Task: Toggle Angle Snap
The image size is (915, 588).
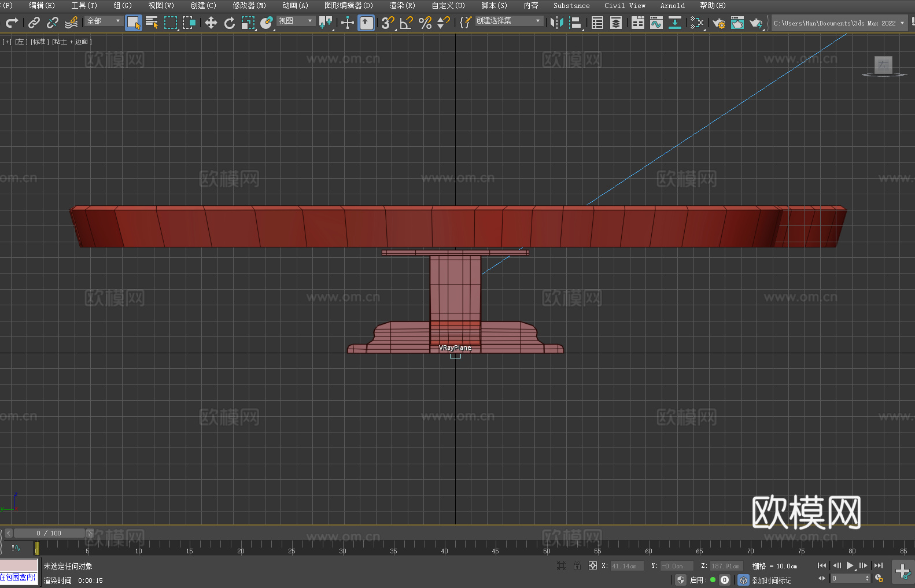Action: coord(407,23)
